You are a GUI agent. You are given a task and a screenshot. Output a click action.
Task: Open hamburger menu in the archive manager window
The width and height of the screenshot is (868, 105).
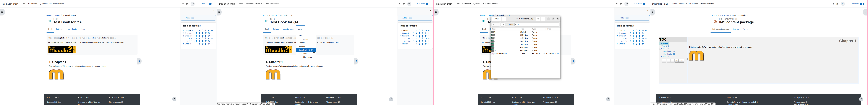click(x=543, y=19)
